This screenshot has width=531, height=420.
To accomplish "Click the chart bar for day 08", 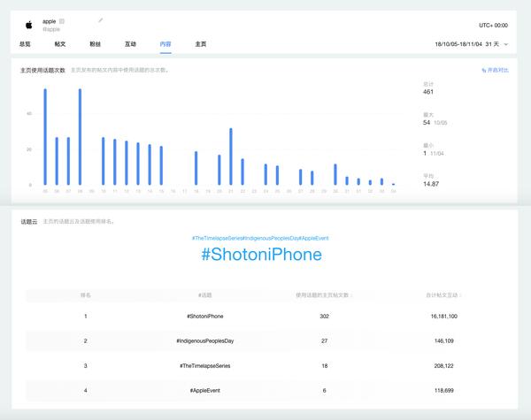I will point(80,137).
